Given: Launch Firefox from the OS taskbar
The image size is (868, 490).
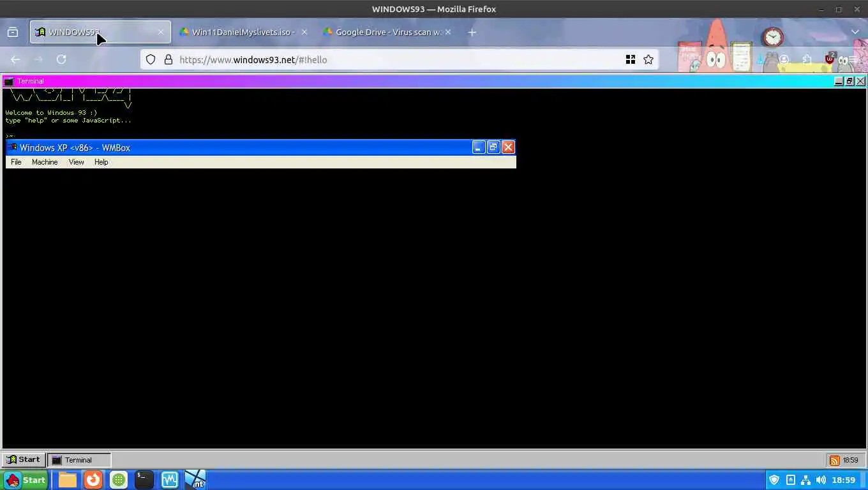Looking at the screenshot, I should click(x=93, y=480).
